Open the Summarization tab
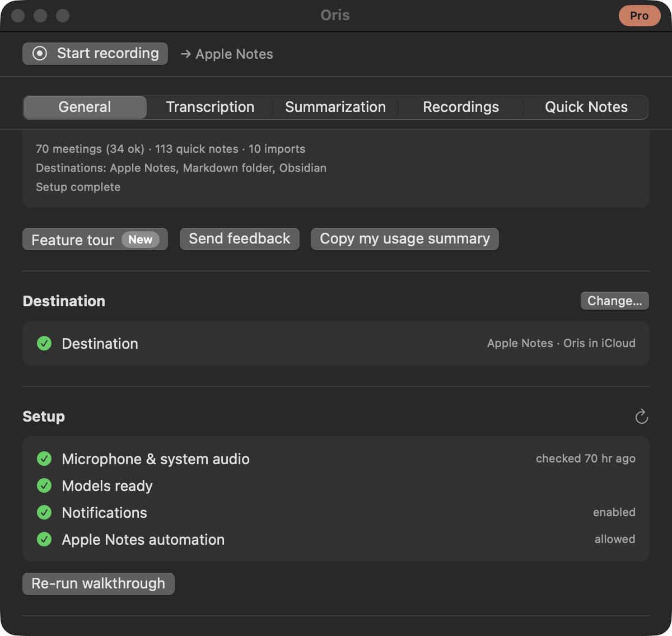 point(335,107)
